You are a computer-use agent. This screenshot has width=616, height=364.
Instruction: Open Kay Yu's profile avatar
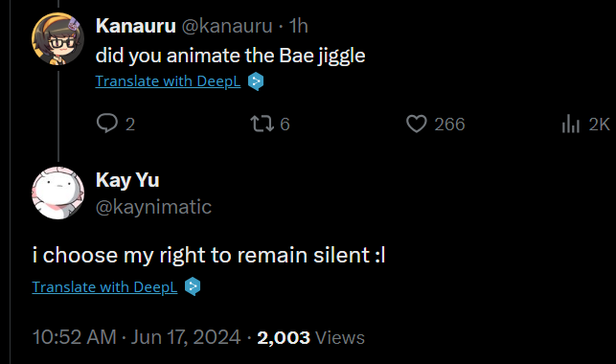(57, 193)
